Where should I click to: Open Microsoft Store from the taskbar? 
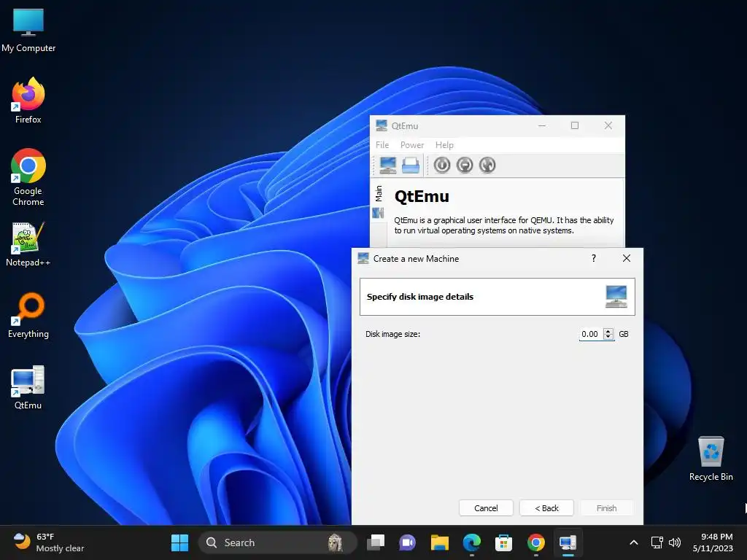(x=503, y=542)
